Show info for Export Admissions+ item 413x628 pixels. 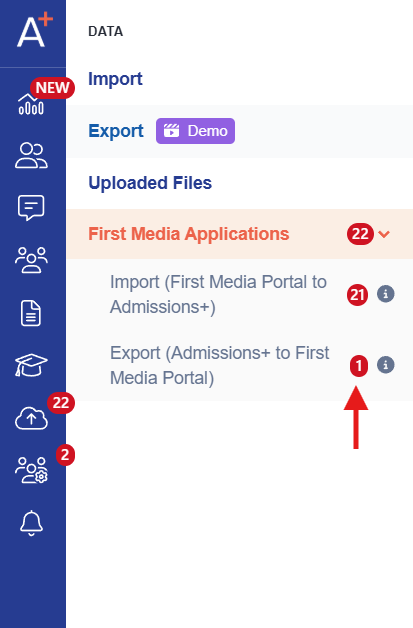pyautogui.click(x=385, y=365)
